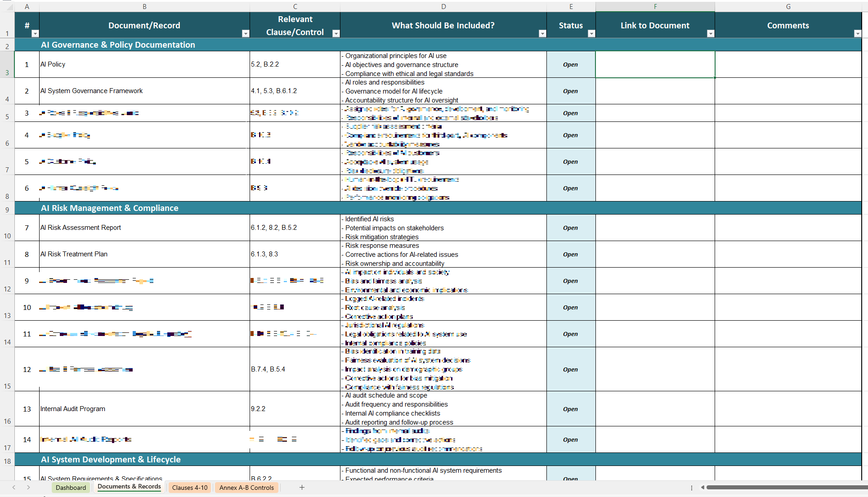The width and height of the screenshot is (868, 497).
Task: Open Comments column filter arrow
Action: [857, 34]
